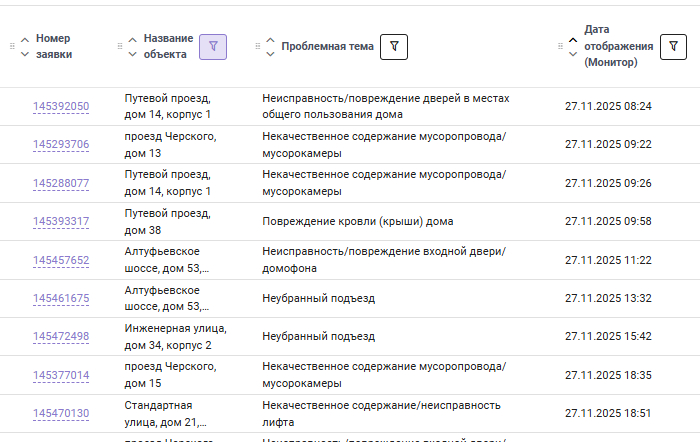Open request number 145472498
This screenshot has height=442, width=700.
pos(61,337)
